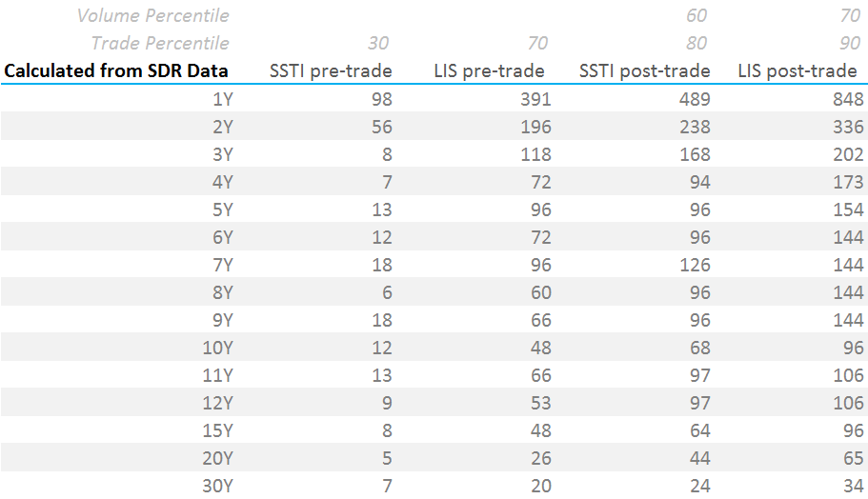Select the 5Y row label
The width and height of the screenshot is (868, 499).
(x=223, y=210)
